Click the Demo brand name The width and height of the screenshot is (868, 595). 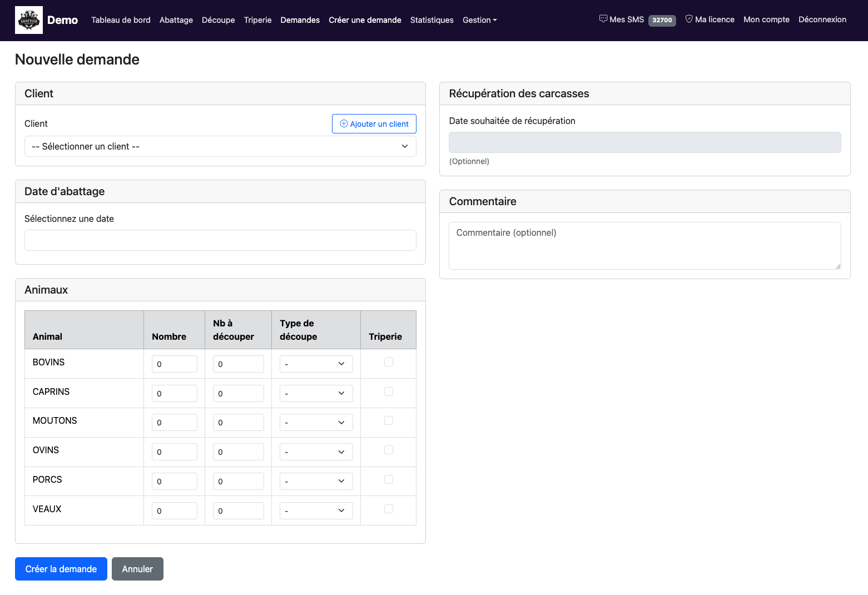pyautogui.click(x=62, y=20)
